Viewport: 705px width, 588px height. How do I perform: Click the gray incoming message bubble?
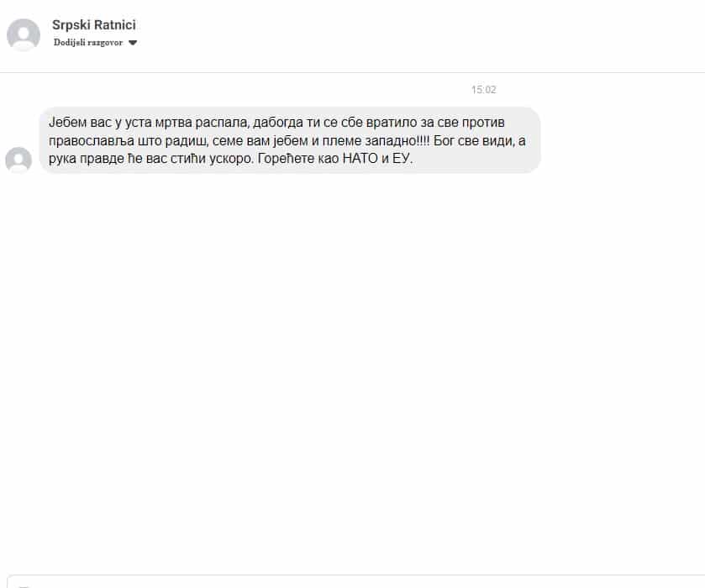point(290,140)
